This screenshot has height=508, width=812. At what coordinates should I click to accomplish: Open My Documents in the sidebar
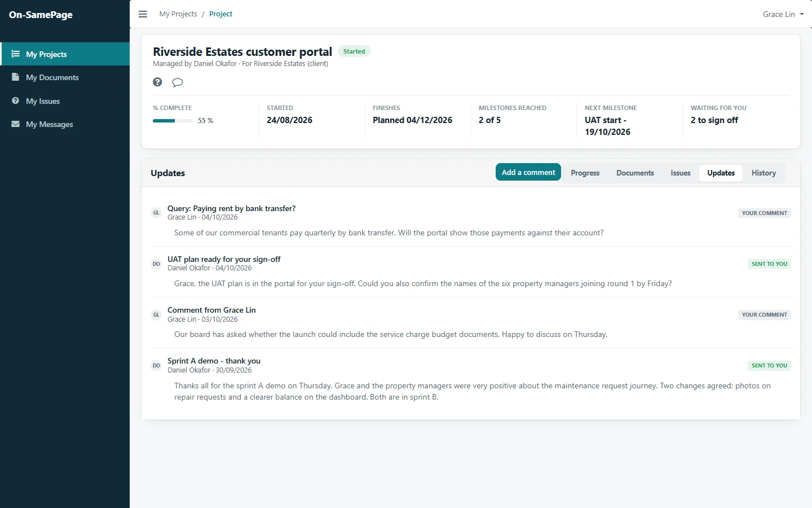click(x=65, y=77)
